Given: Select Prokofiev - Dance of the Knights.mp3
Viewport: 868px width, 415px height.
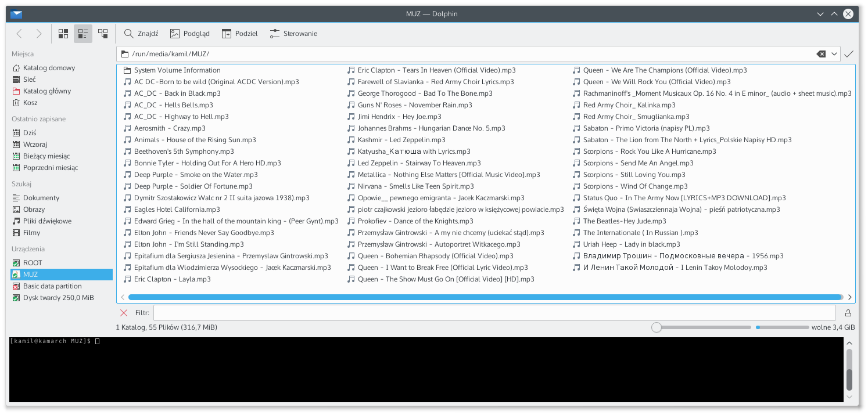Looking at the screenshot, I should pos(410,221).
